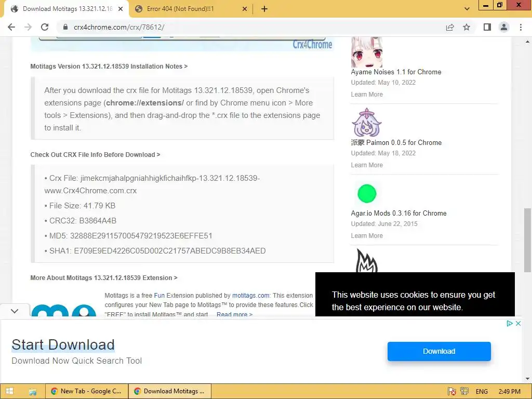Change the ENG input language
Screen dimensions: 532x399
tap(482, 392)
